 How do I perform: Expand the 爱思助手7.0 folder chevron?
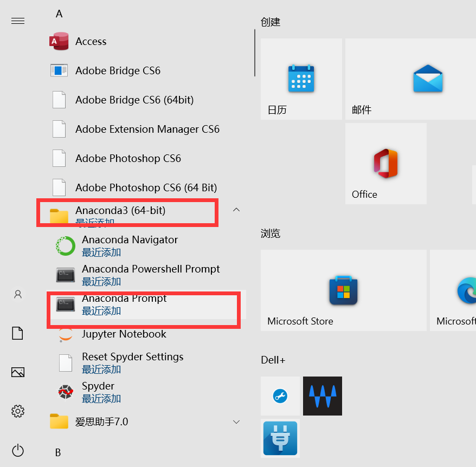point(236,422)
